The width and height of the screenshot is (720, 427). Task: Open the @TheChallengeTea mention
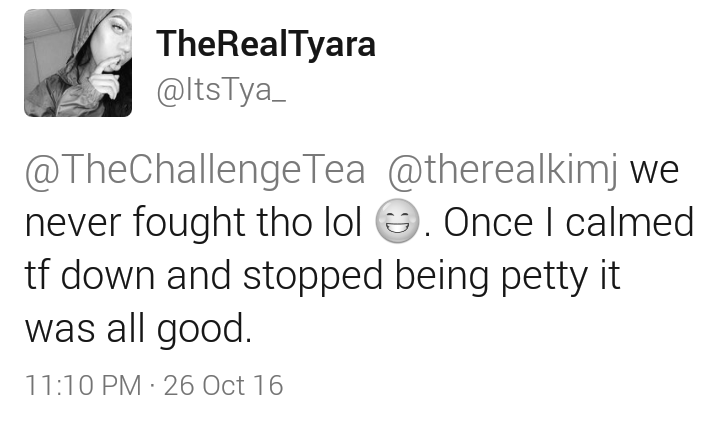point(195,170)
